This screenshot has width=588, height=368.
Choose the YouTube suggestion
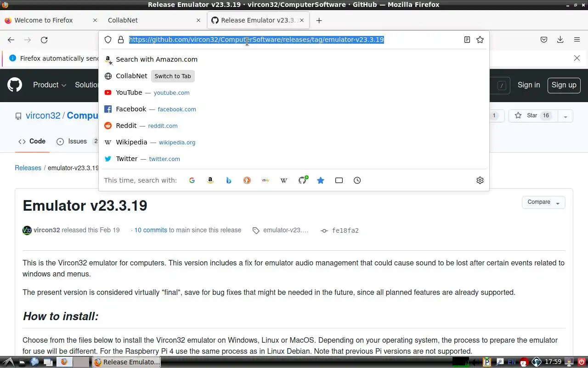pyautogui.click(x=294, y=92)
